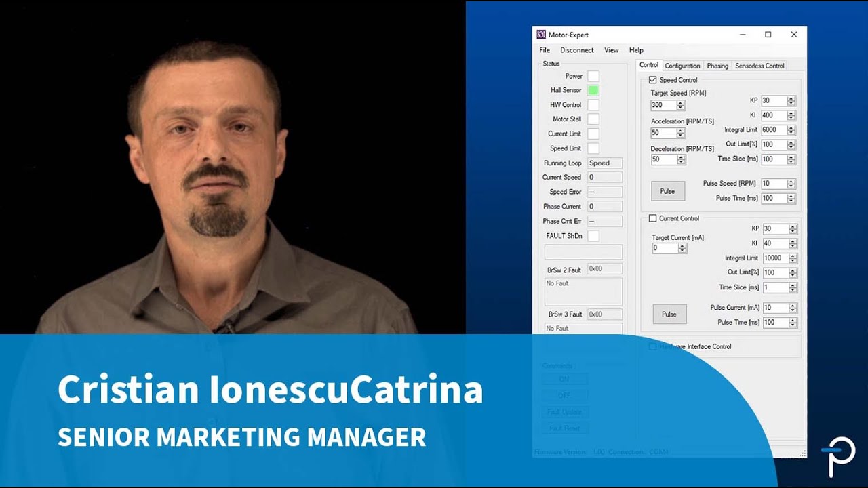The image size is (868, 488).
Task: Click the Motor Stall indicator box
Action: [x=593, y=119]
